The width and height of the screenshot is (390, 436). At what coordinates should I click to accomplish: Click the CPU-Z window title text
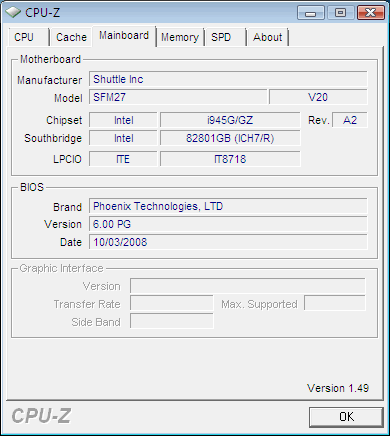point(43,13)
